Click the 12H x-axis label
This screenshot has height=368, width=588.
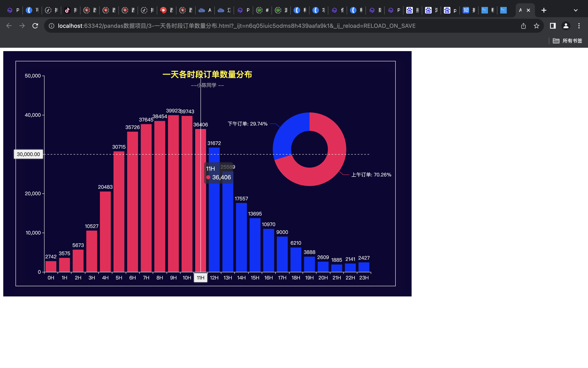pos(214,278)
